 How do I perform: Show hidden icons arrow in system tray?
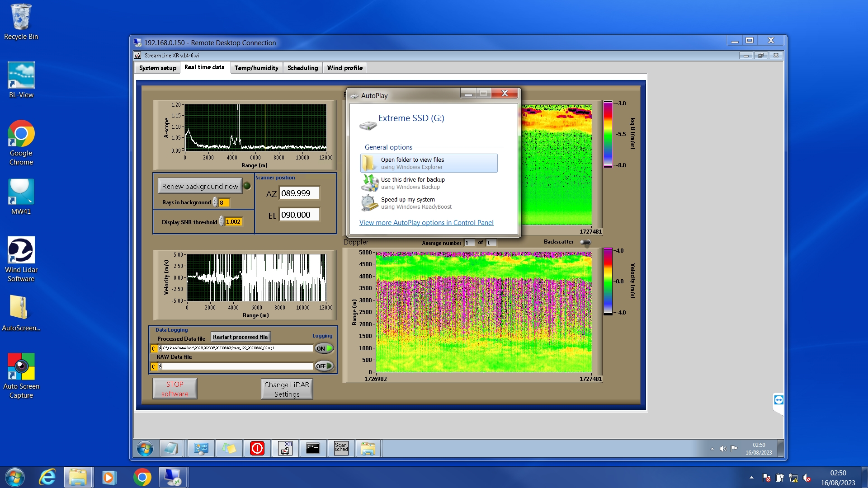(751, 478)
